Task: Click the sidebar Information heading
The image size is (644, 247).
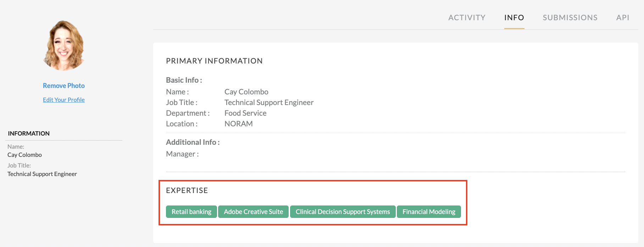Action: pos(29,133)
